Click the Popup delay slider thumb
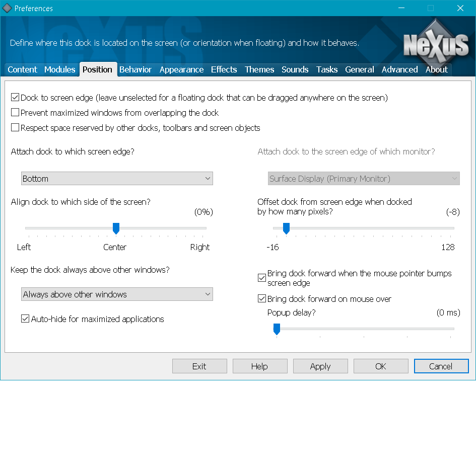This screenshot has width=476, height=475. coord(277,329)
